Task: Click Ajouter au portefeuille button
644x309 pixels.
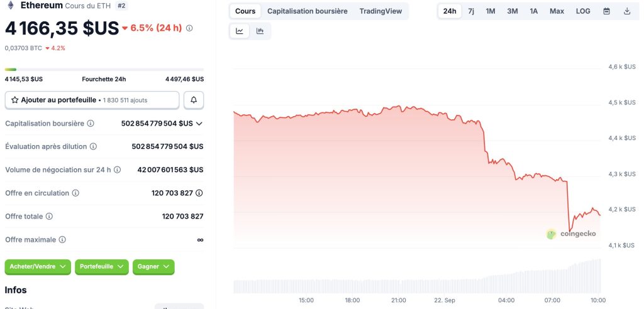Action: point(92,100)
